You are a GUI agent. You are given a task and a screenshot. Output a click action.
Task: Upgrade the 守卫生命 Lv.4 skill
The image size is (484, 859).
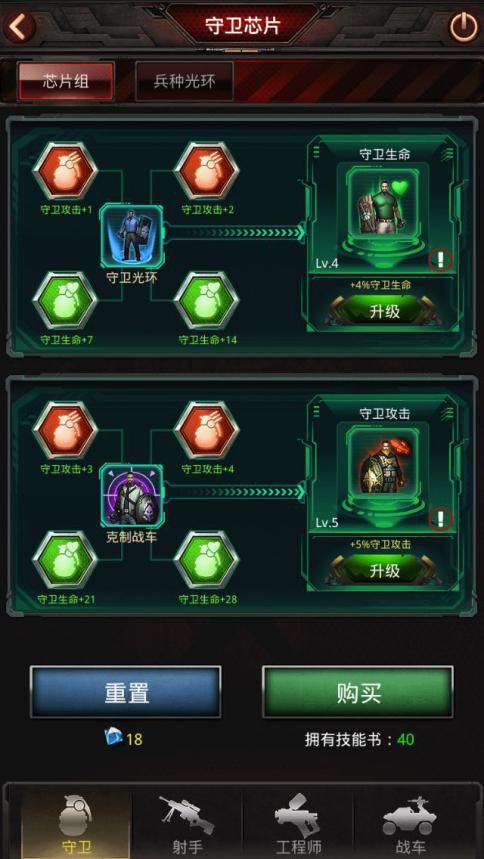(x=384, y=312)
